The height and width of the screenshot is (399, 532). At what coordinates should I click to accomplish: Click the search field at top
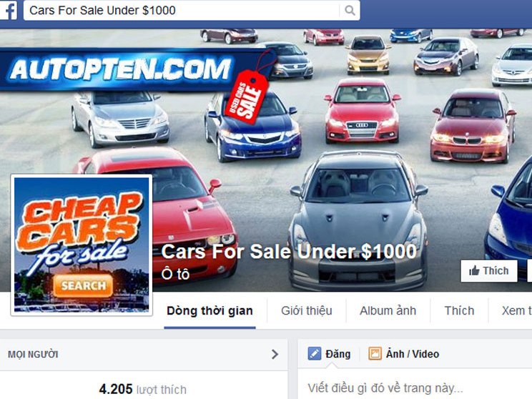183,10
